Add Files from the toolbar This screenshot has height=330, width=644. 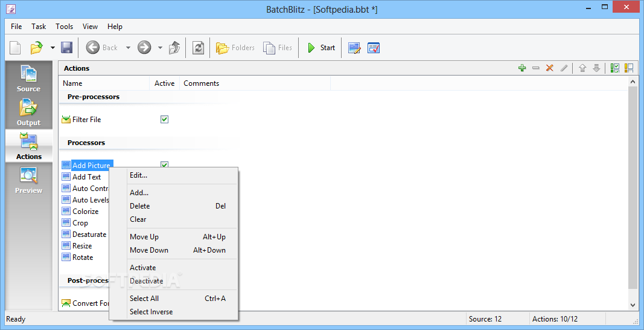(278, 48)
